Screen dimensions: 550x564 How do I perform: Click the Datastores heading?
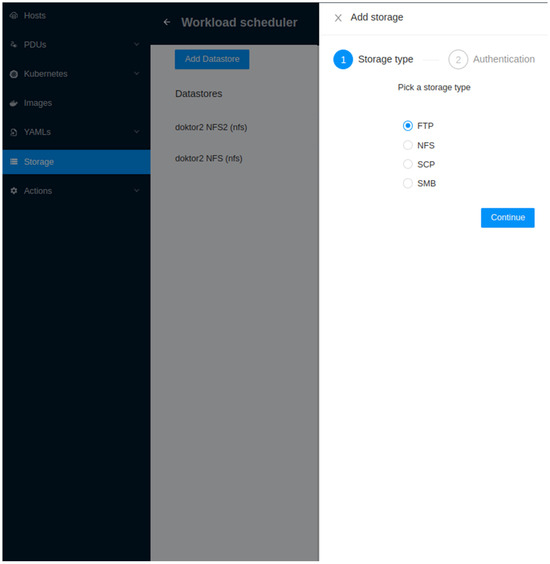click(199, 94)
